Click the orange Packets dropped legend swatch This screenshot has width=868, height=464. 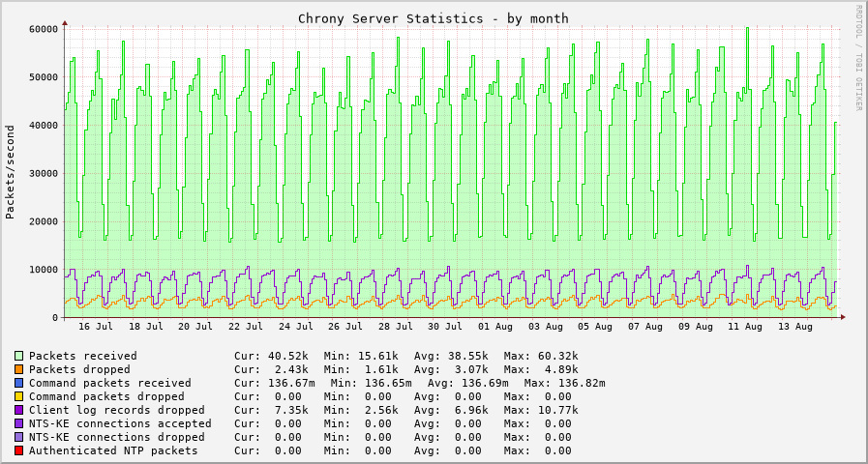pos(18,369)
